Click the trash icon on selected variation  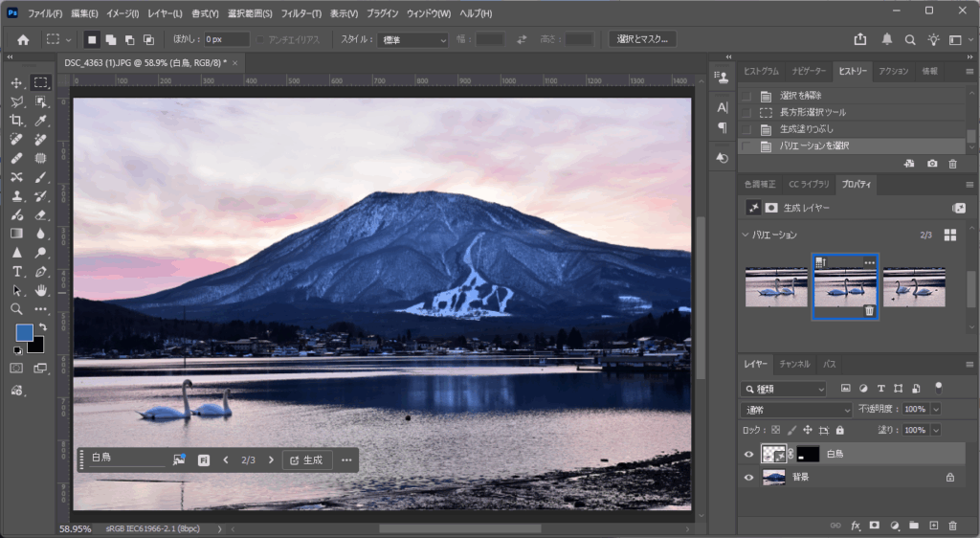click(x=869, y=310)
